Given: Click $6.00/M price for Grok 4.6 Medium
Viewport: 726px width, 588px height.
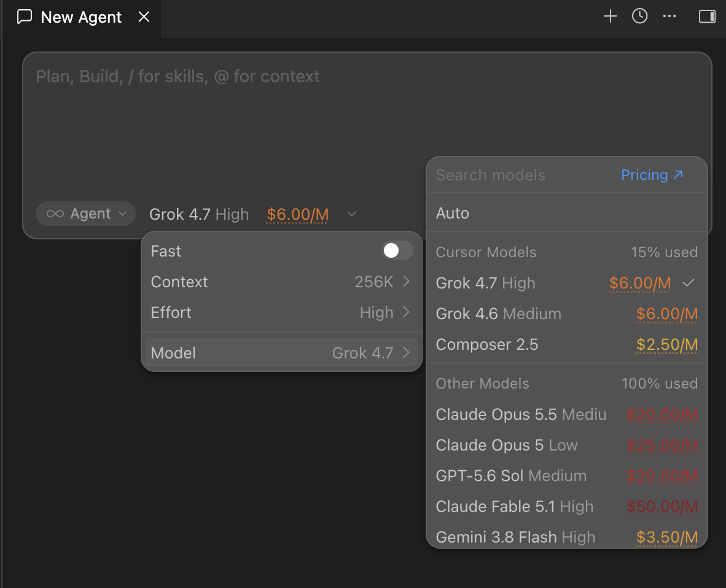Looking at the screenshot, I should [667, 314].
